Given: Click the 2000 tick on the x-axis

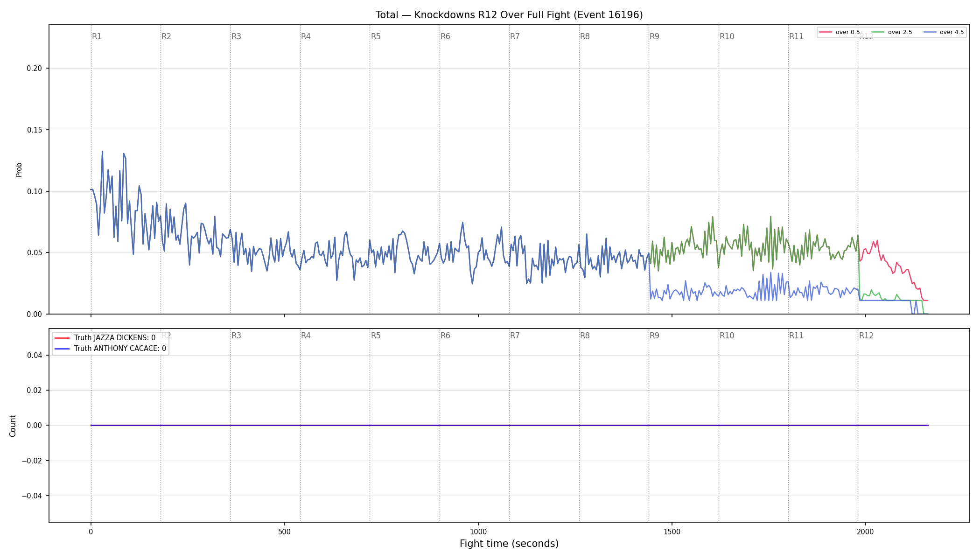Looking at the screenshot, I should (x=866, y=532).
